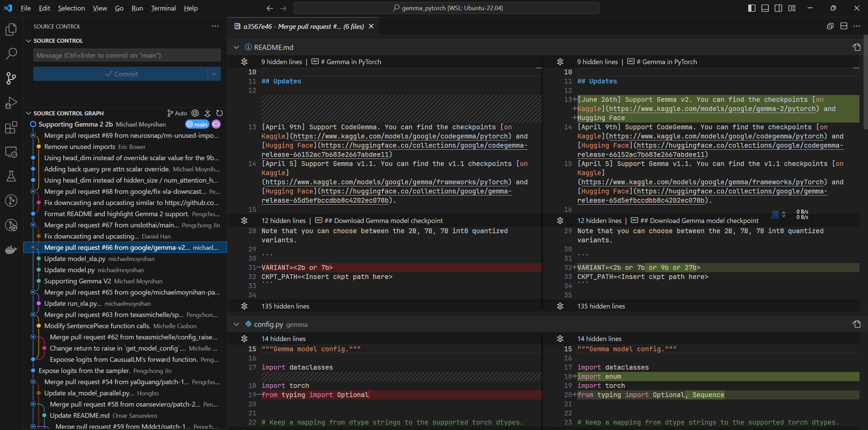The height and width of the screenshot is (430, 868).
Task: Open the Search view in activity bar
Action: tap(11, 54)
